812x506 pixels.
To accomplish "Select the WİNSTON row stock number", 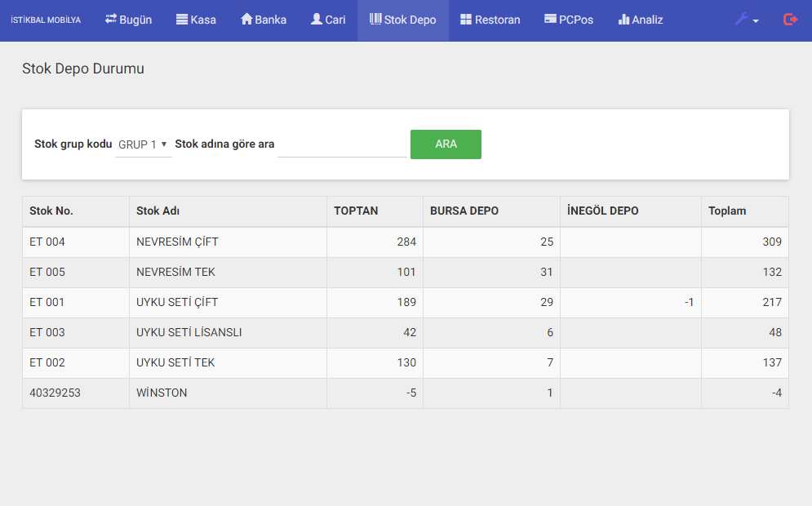I will pyautogui.click(x=55, y=393).
